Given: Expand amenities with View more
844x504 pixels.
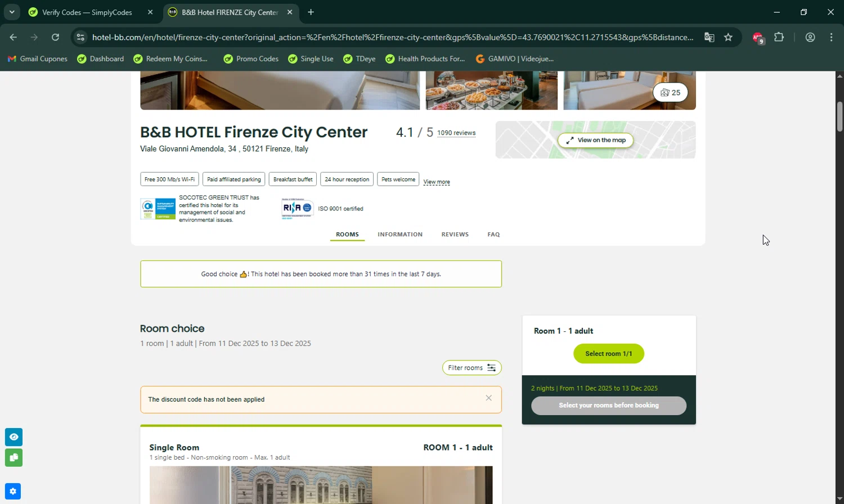Looking at the screenshot, I should (x=436, y=182).
